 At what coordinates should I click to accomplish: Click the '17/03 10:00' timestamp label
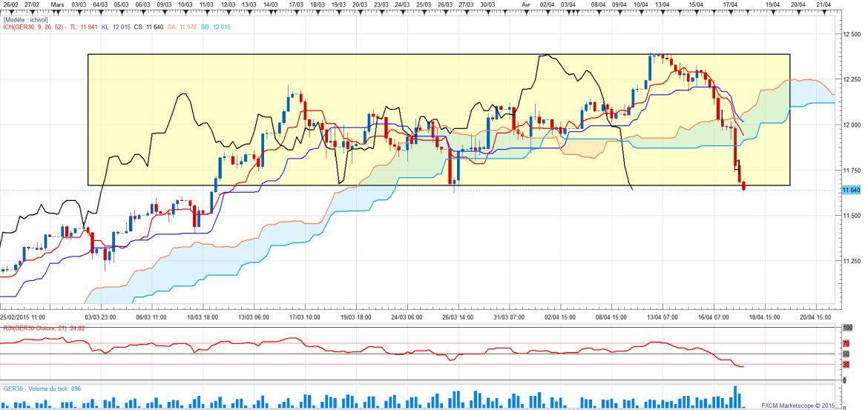[x=304, y=317]
